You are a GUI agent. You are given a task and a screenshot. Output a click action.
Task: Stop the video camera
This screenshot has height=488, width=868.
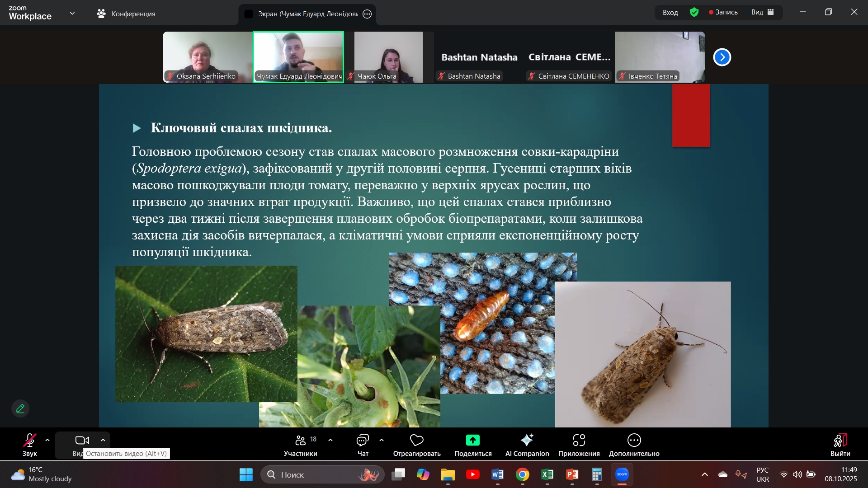click(x=82, y=441)
